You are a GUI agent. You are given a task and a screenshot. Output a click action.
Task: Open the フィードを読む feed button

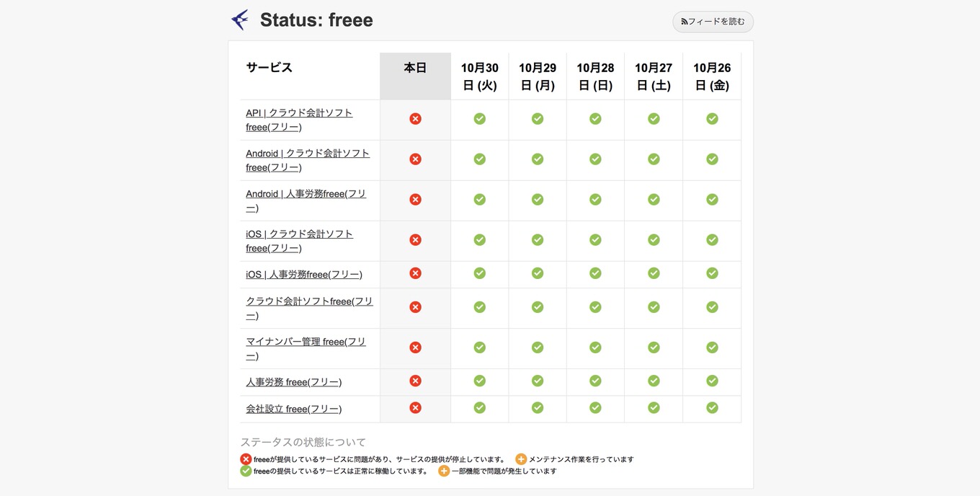(x=713, y=22)
